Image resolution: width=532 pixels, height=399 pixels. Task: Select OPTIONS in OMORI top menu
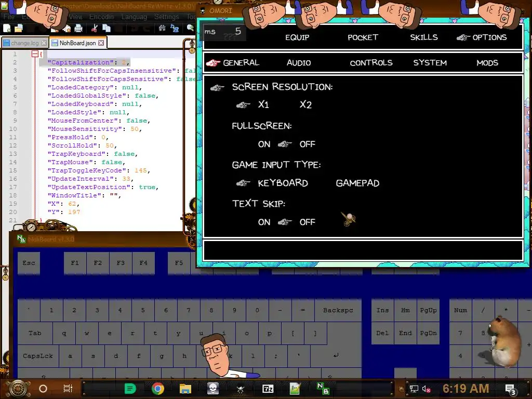(x=489, y=37)
